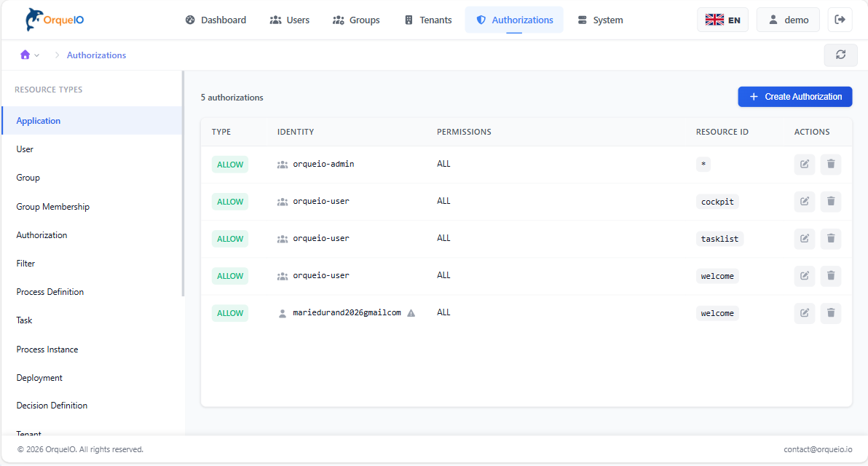Delete the tasklist resource authorization
The height and width of the screenshot is (466, 868).
[831, 239]
